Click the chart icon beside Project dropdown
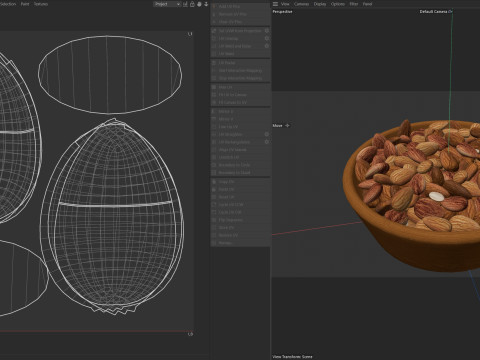Screen dimensions: 480x360 pos(185,4)
